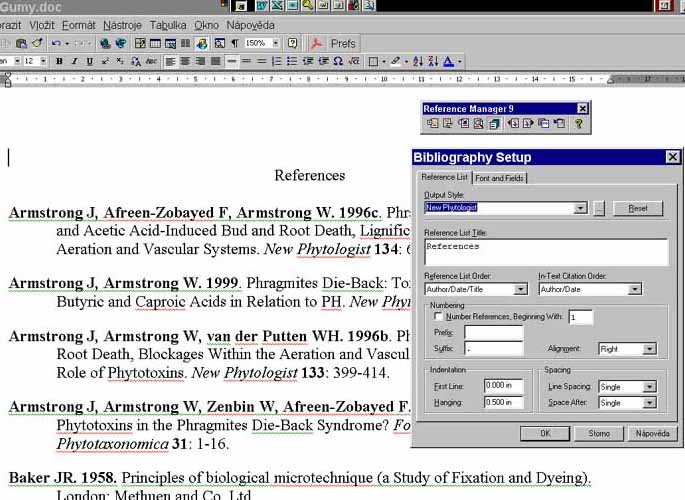Click the Office Assistant help icon
The image size is (685, 500).
click(x=292, y=43)
